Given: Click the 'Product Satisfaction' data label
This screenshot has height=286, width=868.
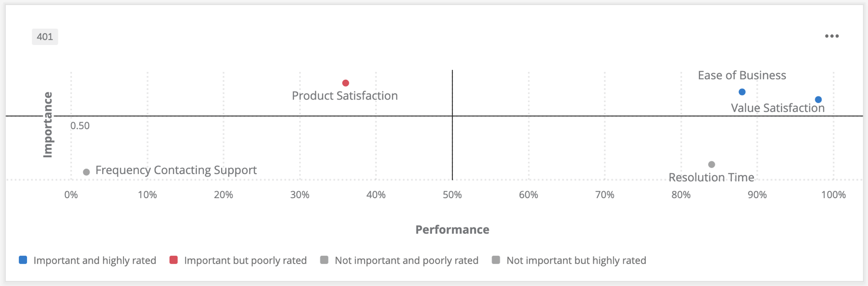Looking at the screenshot, I should (345, 96).
